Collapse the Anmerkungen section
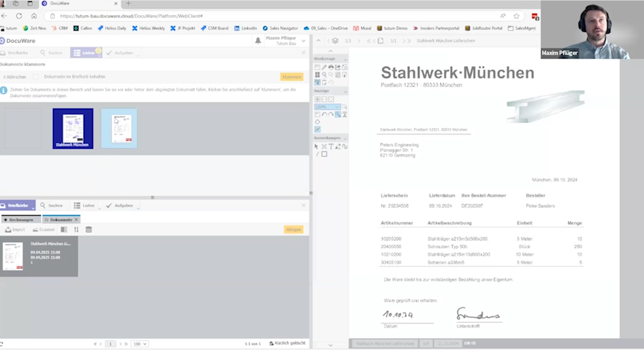The height and width of the screenshot is (350, 644). [x=345, y=139]
